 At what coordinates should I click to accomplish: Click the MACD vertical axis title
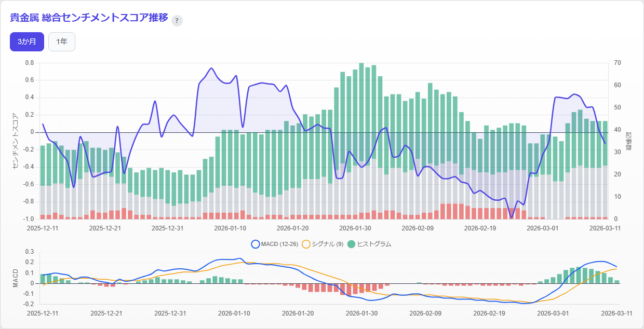click(x=15, y=278)
